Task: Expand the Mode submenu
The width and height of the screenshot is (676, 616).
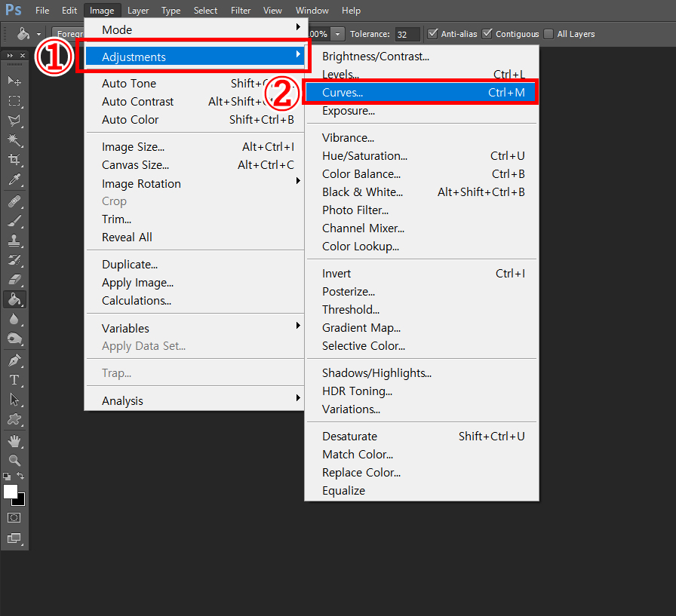Action: pos(195,29)
